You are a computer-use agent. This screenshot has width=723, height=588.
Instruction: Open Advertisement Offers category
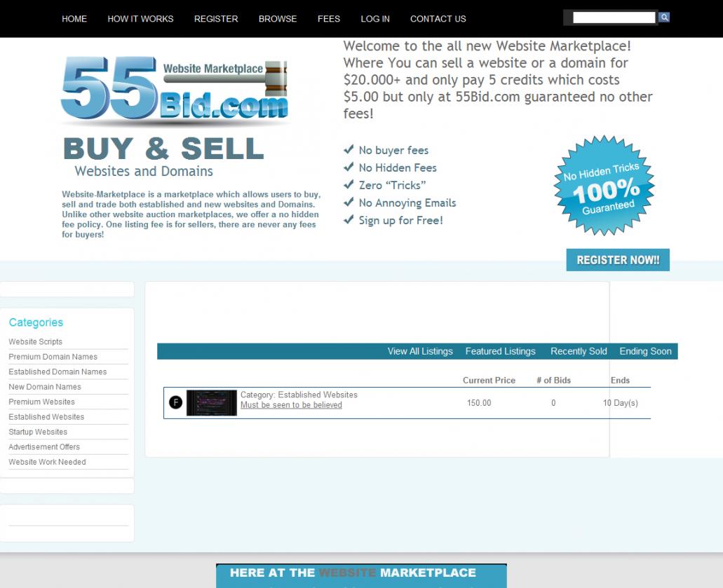pos(44,447)
